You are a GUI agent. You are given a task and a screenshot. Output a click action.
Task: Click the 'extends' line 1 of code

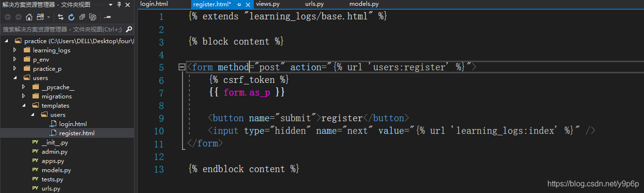coord(287,16)
